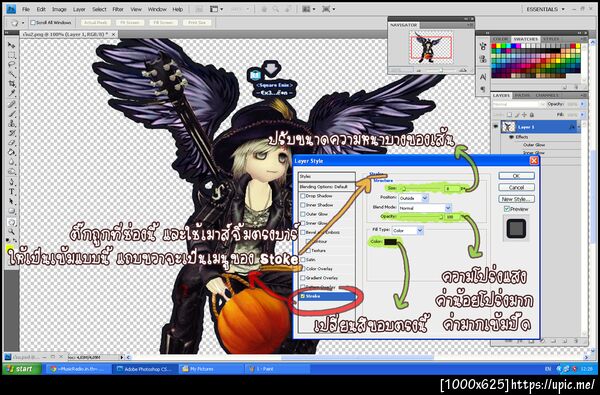
Task: Select the Type tool
Action: [12, 191]
